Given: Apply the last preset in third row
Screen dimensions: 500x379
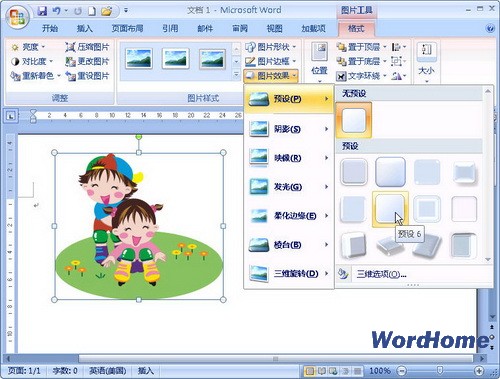Looking at the screenshot, I should [x=464, y=245].
